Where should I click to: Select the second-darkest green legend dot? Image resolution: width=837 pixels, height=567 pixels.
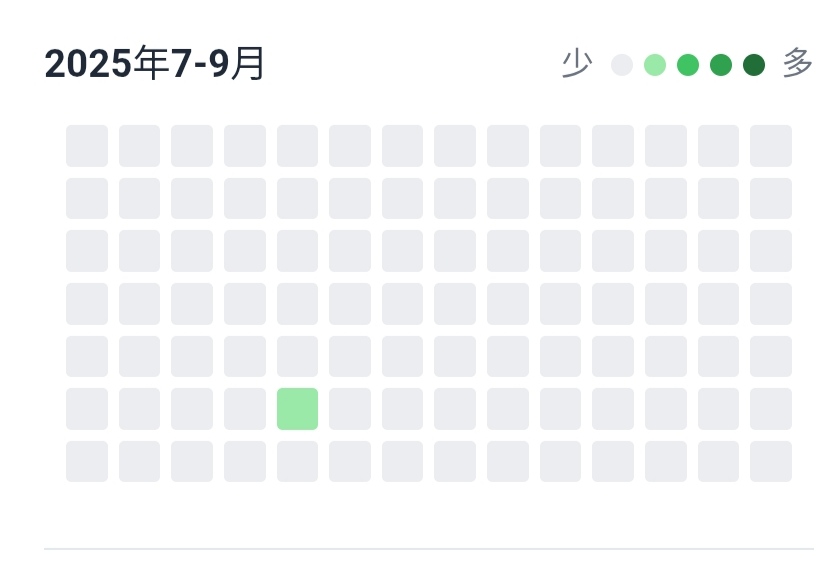click(721, 65)
